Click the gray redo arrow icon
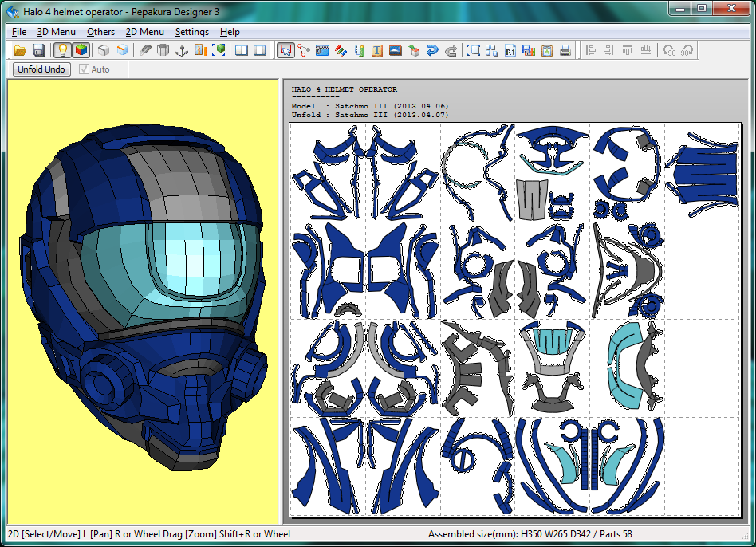This screenshot has height=547, width=756. pyautogui.click(x=451, y=50)
